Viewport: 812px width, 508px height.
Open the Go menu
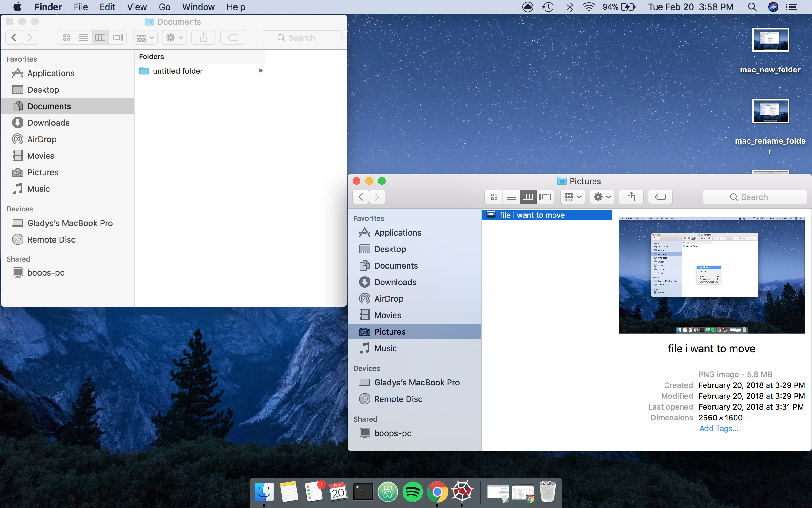pos(164,7)
